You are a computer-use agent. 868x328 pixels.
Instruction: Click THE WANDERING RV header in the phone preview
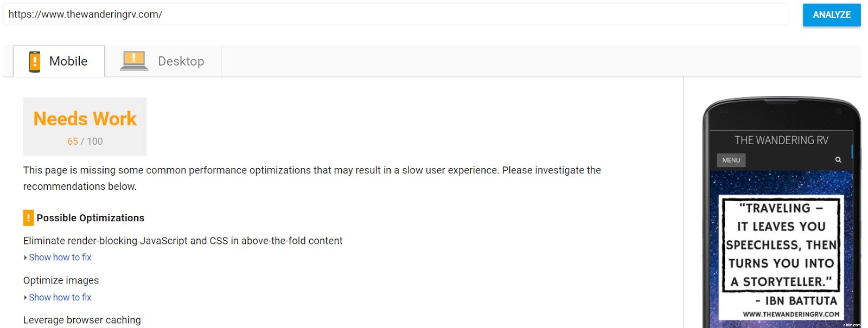click(x=782, y=139)
